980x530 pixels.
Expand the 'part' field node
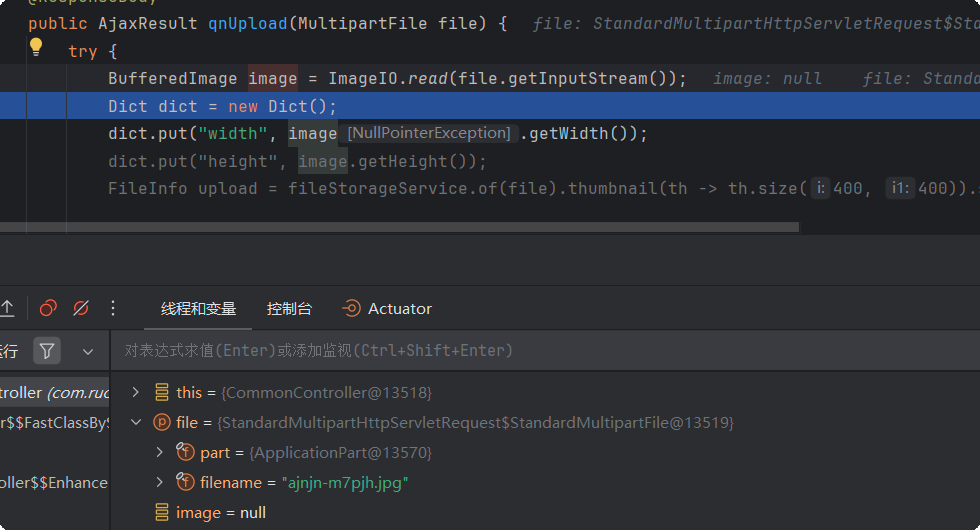160,453
